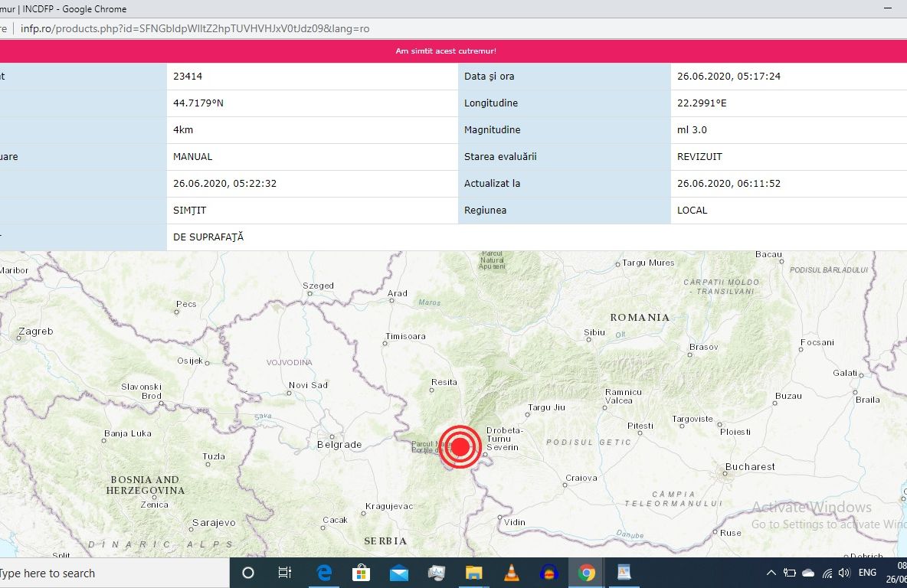Viewport: 907px width, 588px height.
Task: Open the Photos app from the taskbar
Action: [436, 572]
